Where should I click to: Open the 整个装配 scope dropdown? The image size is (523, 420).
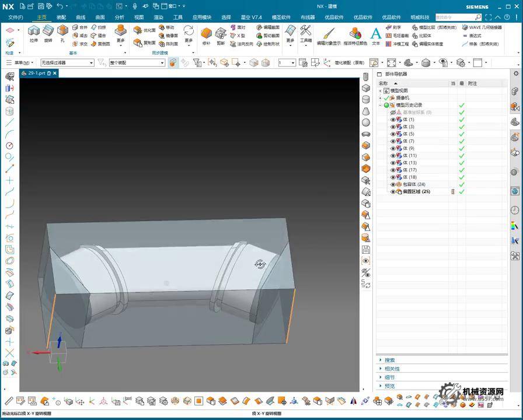(135, 62)
